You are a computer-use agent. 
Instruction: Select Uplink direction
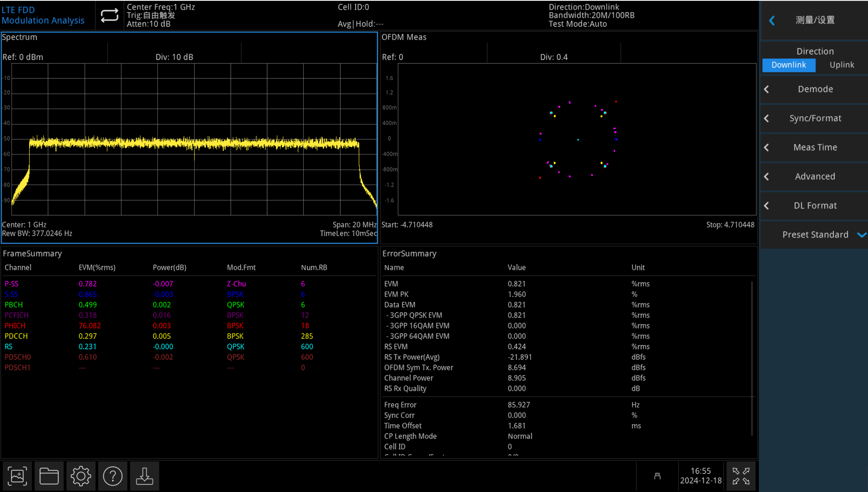tap(842, 65)
